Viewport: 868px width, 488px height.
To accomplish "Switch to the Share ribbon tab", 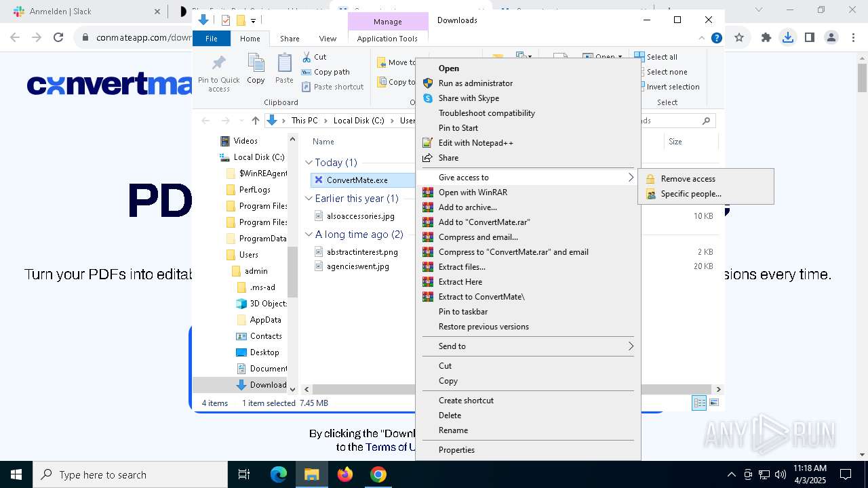I will [290, 39].
